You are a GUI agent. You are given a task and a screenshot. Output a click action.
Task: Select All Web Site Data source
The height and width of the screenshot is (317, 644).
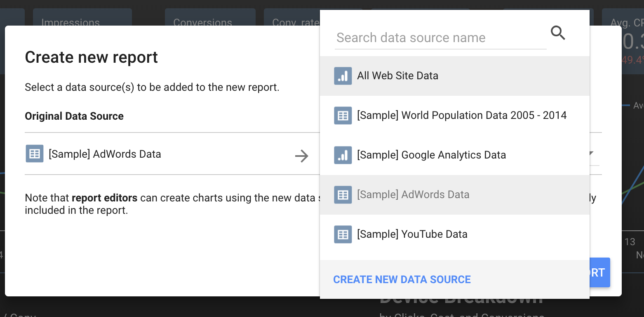click(455, 76)
